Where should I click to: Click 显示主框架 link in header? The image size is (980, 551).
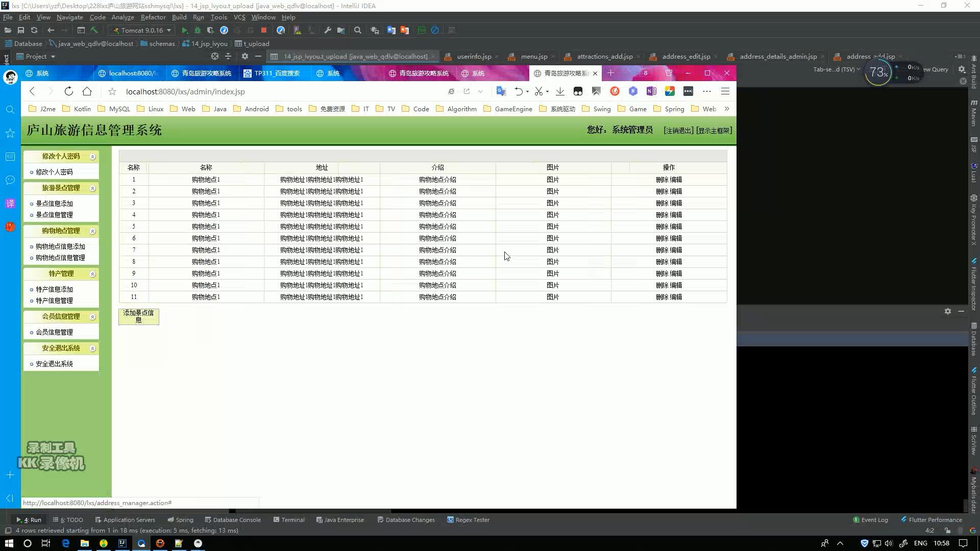pos(714,131)
